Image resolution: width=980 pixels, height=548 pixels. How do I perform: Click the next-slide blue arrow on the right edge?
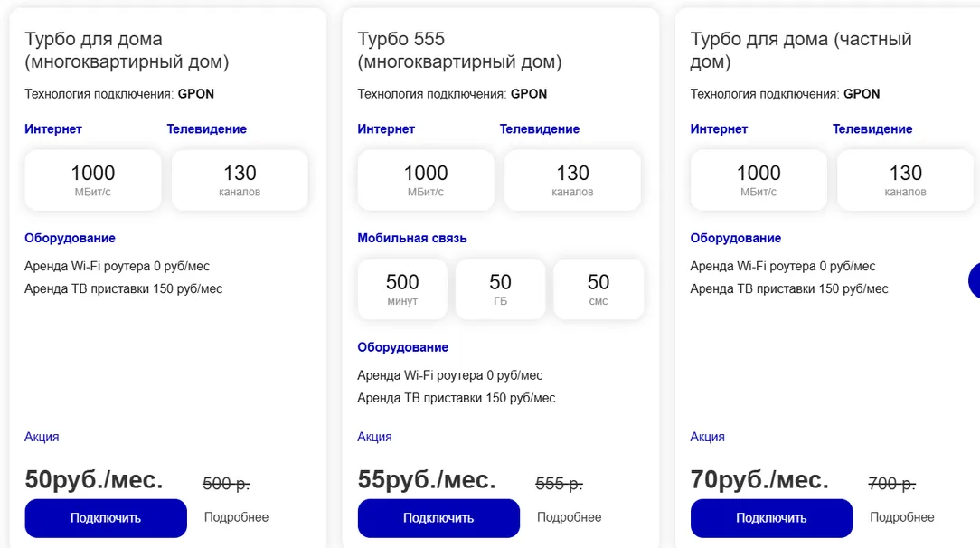(x=975, y=280)
